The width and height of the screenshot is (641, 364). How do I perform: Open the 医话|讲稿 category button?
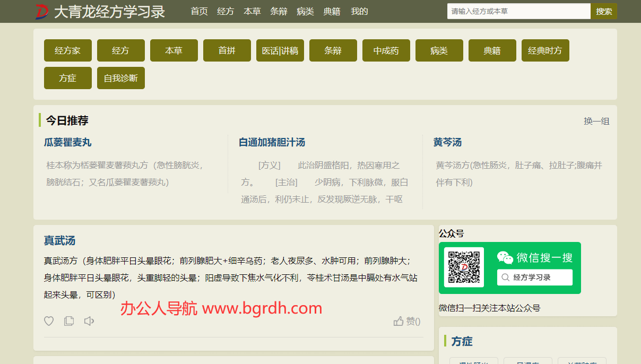pyautogui.click(x=280, y=50)
